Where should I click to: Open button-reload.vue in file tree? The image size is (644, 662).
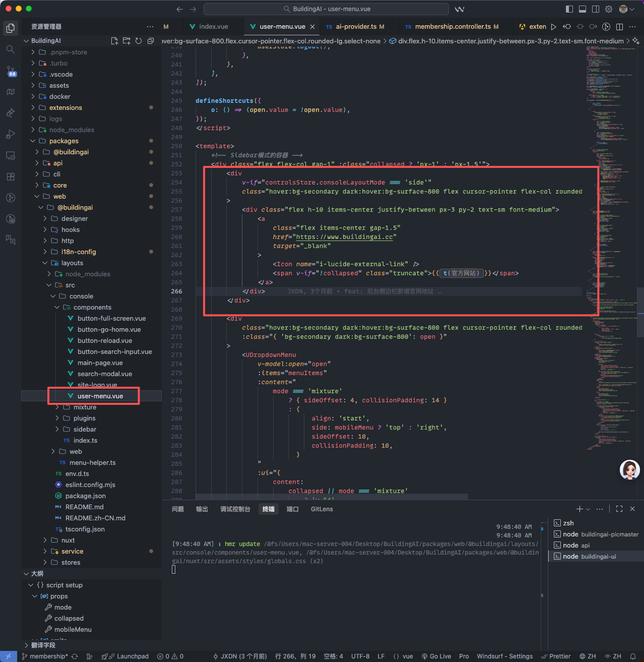click(x=104, y=341)
